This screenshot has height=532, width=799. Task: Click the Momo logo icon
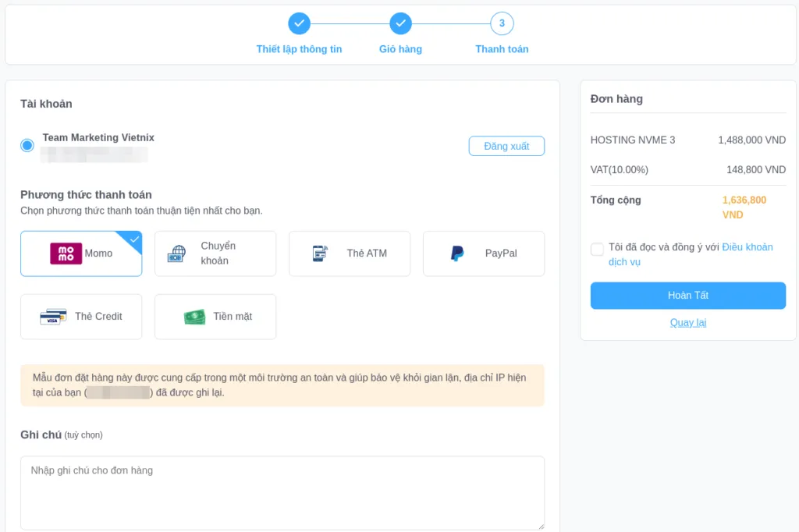coord(66,254)
